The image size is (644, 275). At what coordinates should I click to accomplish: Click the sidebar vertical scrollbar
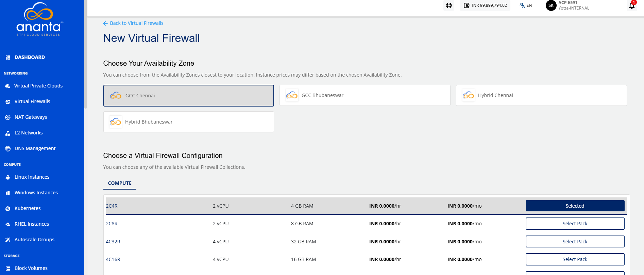pyautogui.click(x=86, y=54)
